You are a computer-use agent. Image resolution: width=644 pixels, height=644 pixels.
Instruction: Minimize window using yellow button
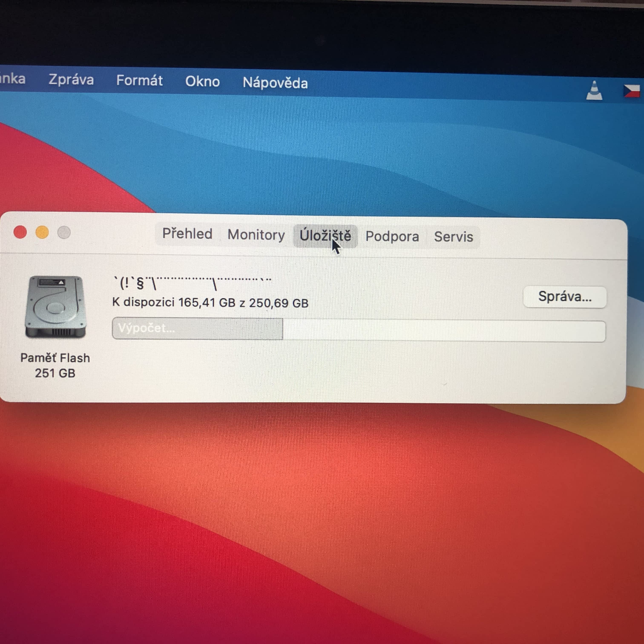point(42,232)
